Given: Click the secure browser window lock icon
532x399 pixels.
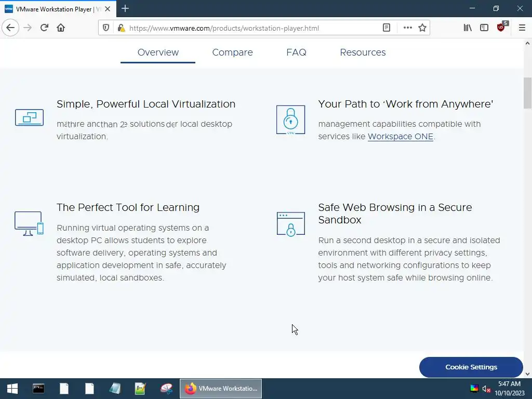Looking at the screenshot, I should [291, 224].
